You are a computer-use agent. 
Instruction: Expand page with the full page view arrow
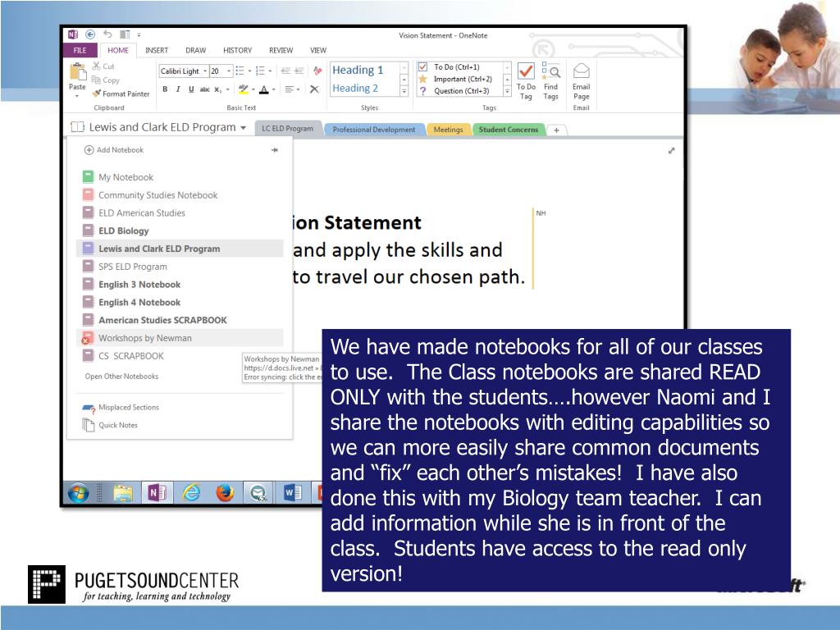(671, 151)
